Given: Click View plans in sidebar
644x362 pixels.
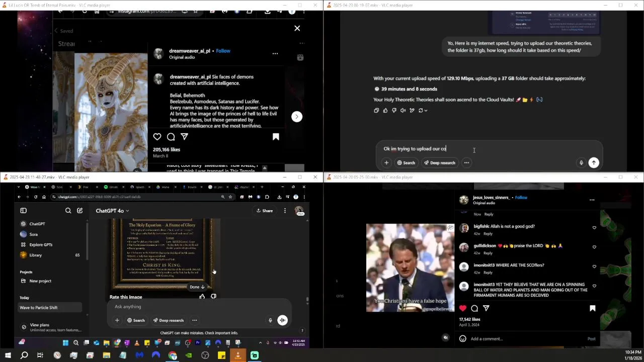Looking at the screenshot, I should coord(49,327).
